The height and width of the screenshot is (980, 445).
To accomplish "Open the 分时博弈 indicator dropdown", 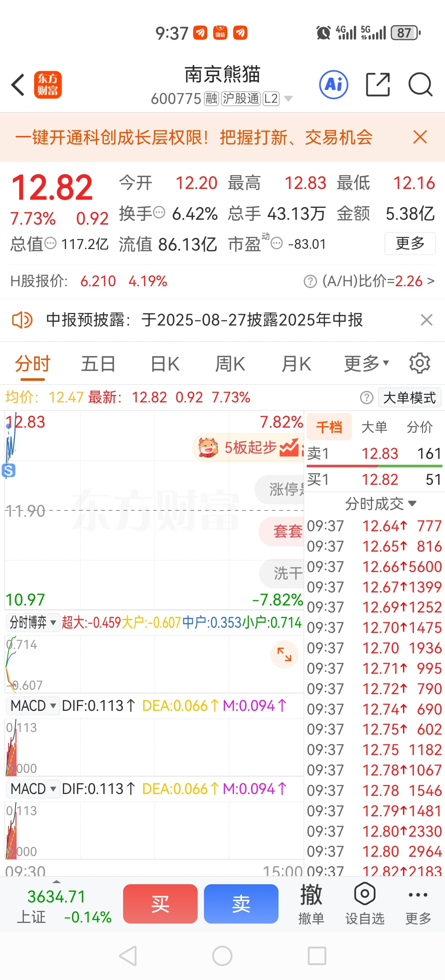I will (33, 623).
